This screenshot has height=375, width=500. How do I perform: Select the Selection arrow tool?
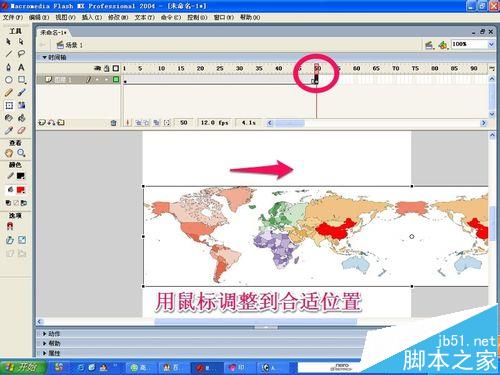[x=9, y=42]
